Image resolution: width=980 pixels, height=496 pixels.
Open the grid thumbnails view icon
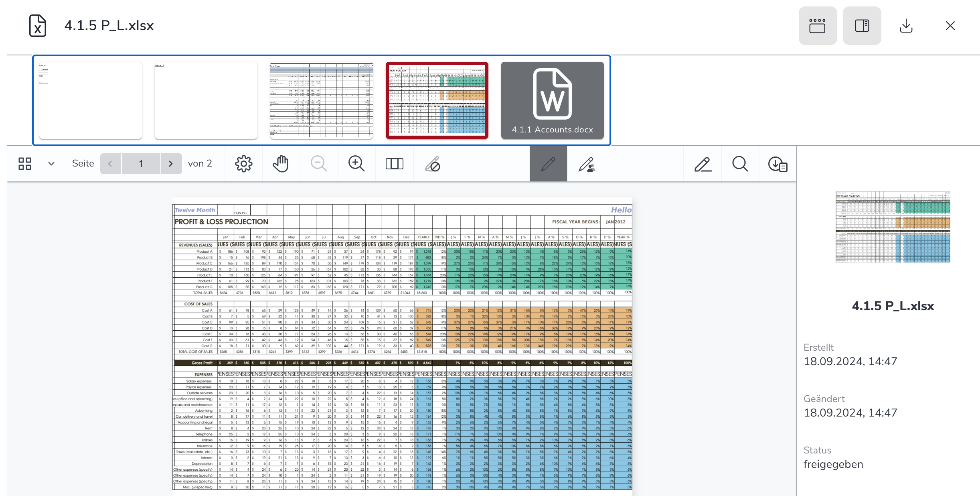[25, 164]
